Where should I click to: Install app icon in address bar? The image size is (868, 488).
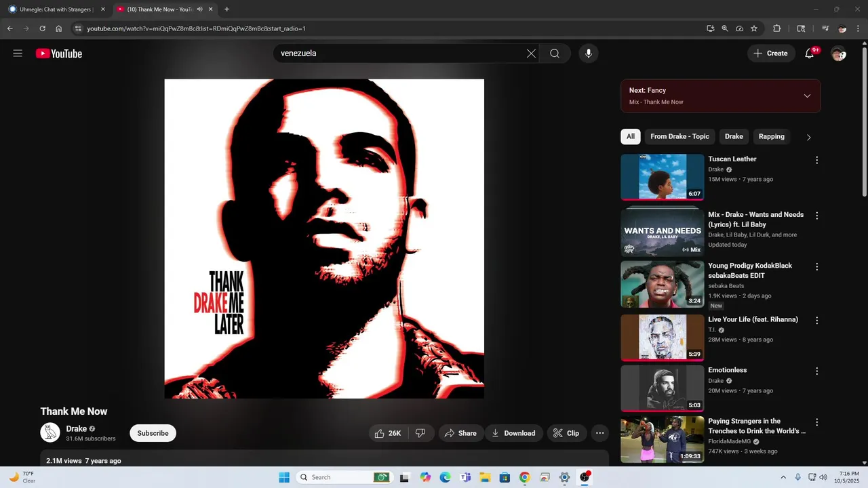[710, 28]
